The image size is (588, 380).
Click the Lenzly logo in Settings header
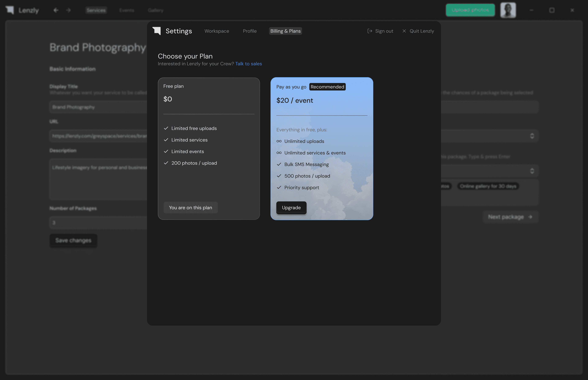tap(157, 31)
